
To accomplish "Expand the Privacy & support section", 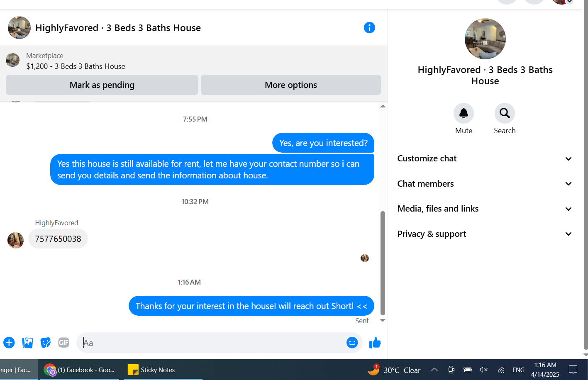I will pos(485,234).
